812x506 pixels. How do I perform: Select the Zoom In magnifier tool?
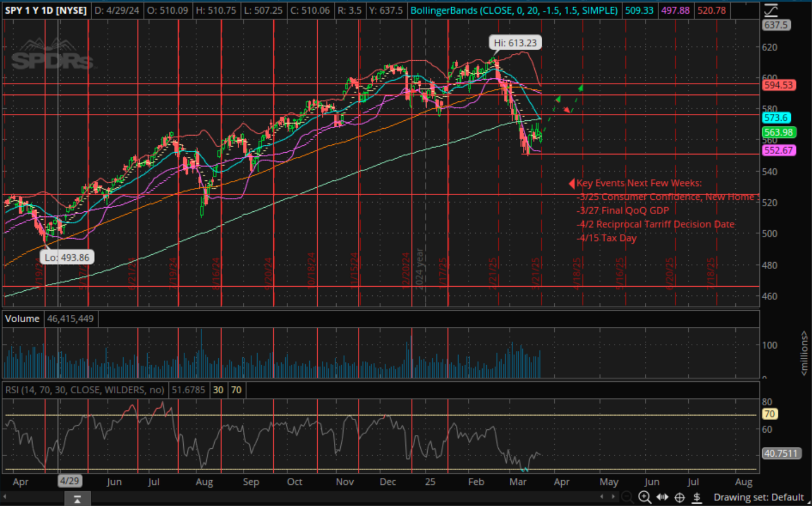[x=645, y=497]
